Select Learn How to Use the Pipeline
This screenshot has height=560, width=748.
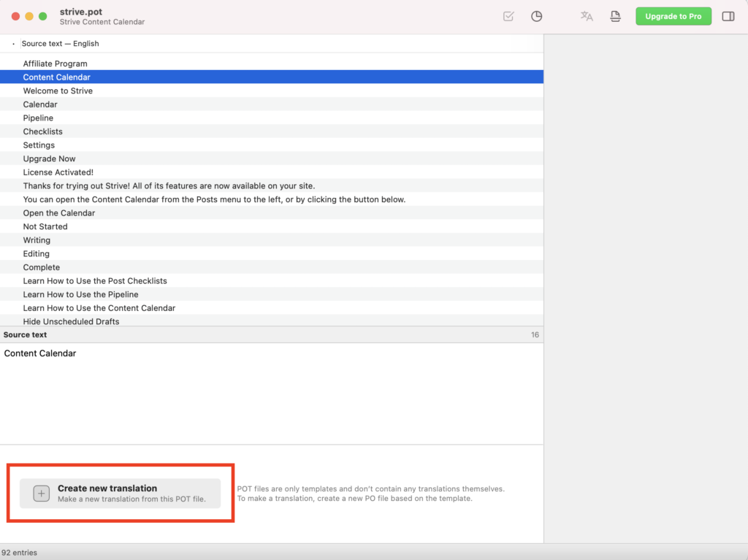pyautogui.click(x=272, y=294)
